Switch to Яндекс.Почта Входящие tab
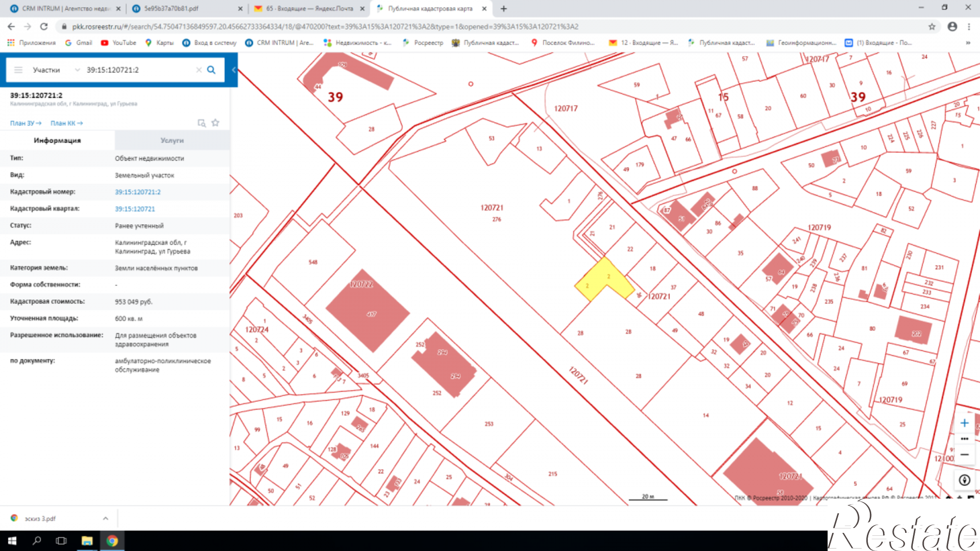The image size is (980, 551). tap(309, 8)
